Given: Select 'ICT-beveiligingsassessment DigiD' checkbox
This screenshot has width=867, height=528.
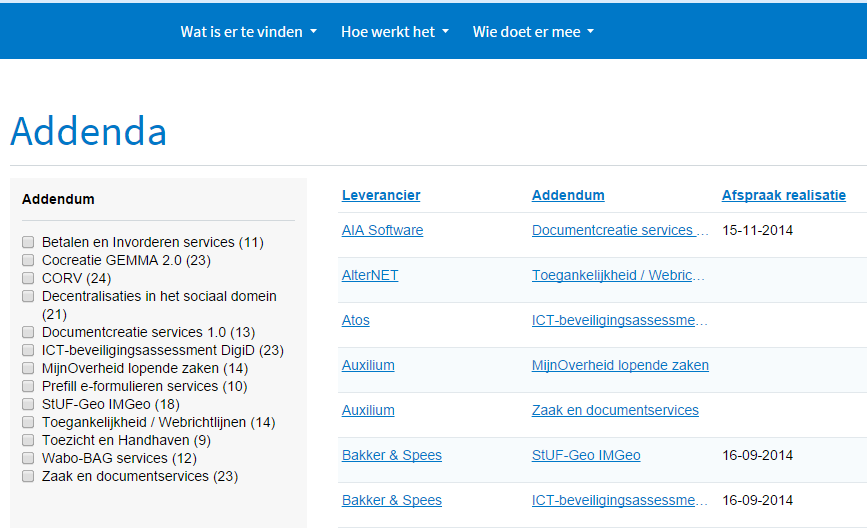Looking at the screenshot, I should tap(28, 350).
